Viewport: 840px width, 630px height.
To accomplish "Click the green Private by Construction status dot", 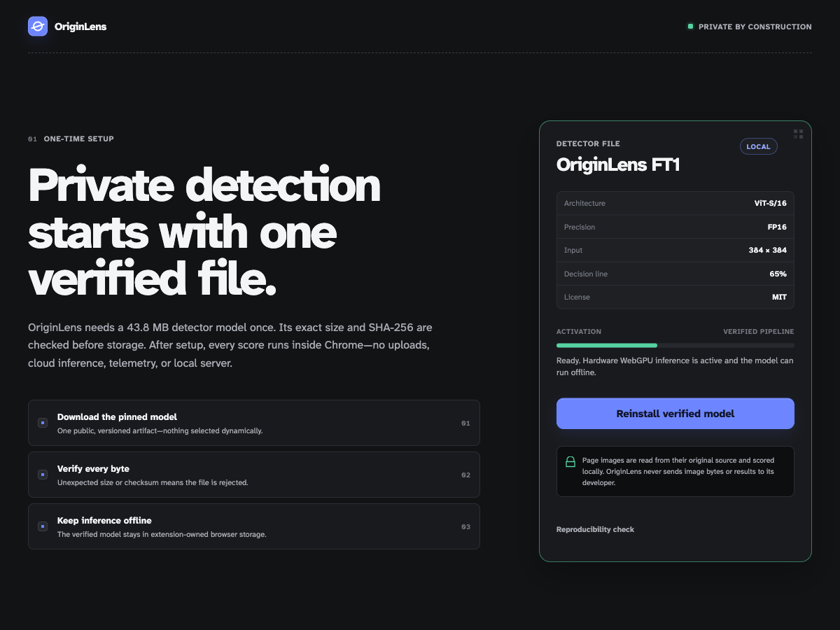I will point(690,27).
